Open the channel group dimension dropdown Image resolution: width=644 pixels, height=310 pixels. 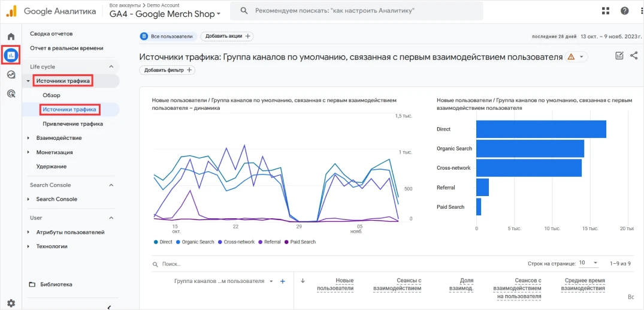coord(271,281)
